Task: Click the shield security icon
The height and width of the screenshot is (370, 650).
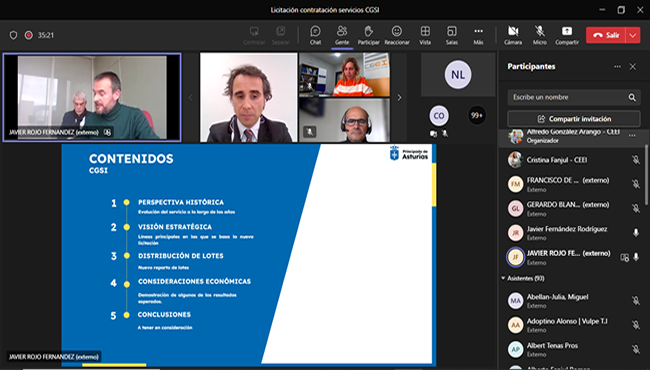Action: coord(13,35)
